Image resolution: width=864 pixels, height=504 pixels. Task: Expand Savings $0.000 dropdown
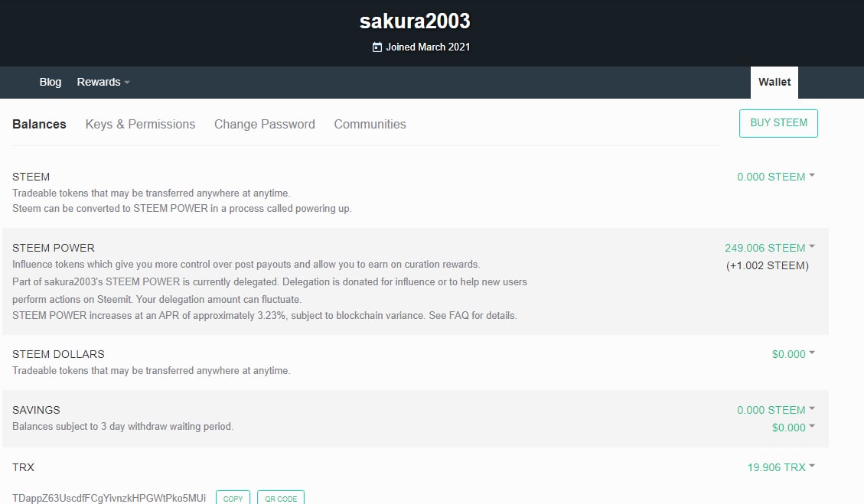tap(793, 428)
